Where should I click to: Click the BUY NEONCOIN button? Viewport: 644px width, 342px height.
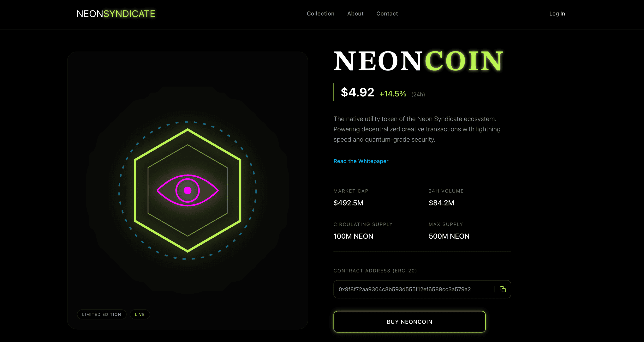tap(409, 322)
